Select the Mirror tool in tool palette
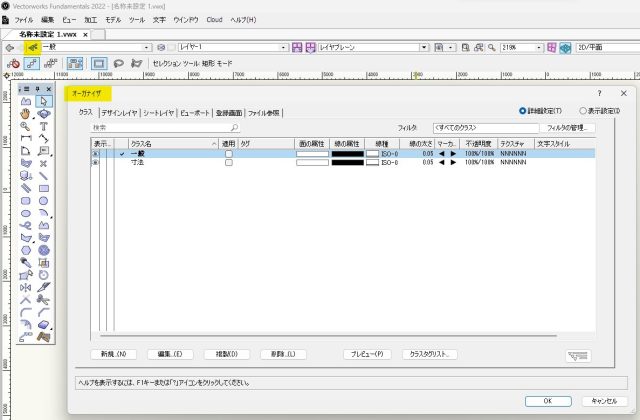The width and height of the screenshot is (640, 420). point(26,288)
